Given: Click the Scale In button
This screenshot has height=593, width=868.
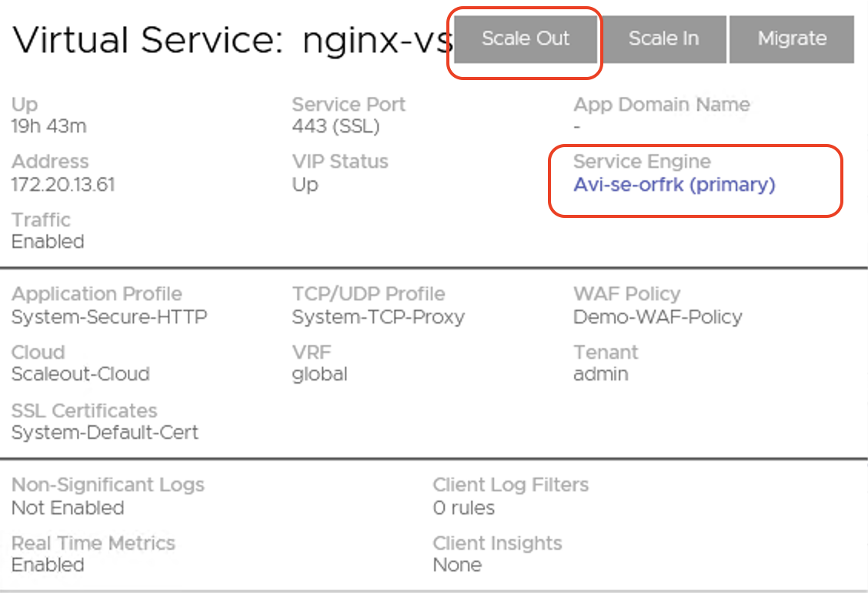Looking at the screenshot, I should 664,39.
